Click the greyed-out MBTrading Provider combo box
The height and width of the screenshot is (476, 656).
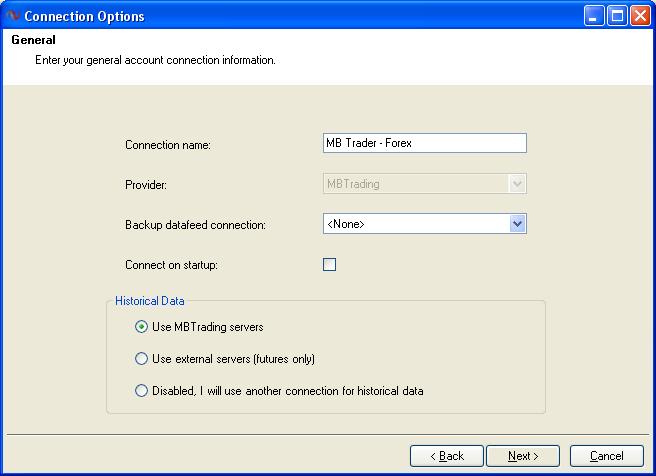(x=415, y=184)
